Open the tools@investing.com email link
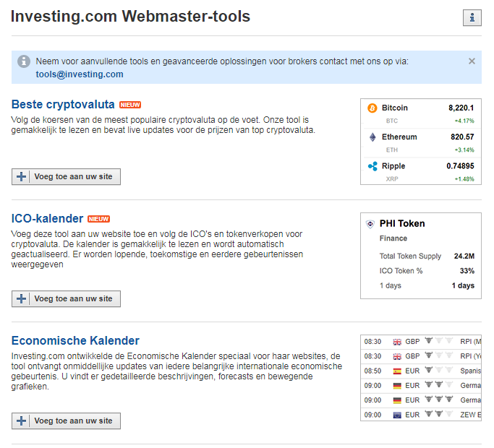This screenshot has height=448, width=494. pos(80,74)
